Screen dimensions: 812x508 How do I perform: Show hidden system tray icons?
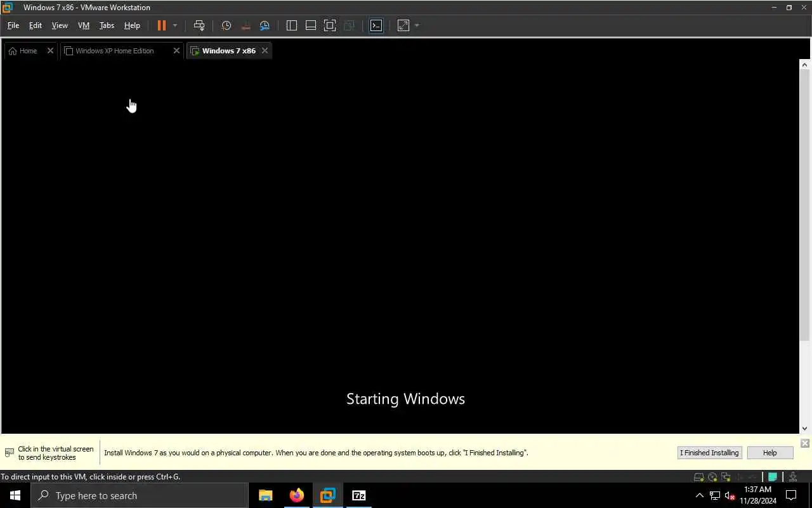[700, 495]
